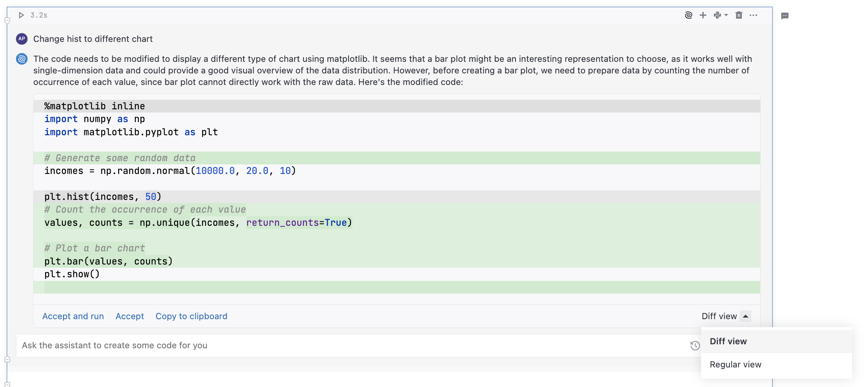Run the notebook cell
Screen dimensions: 868x387
click(x=21, y=15)
